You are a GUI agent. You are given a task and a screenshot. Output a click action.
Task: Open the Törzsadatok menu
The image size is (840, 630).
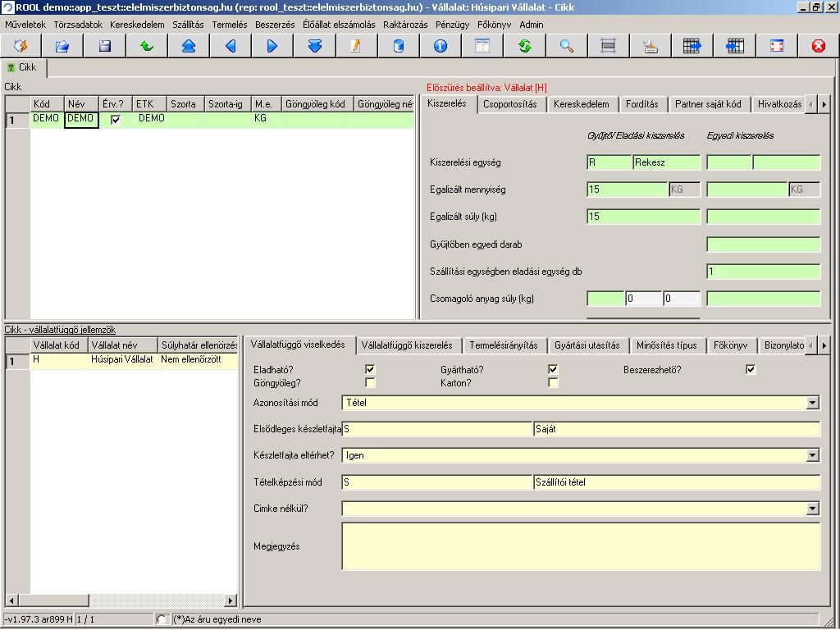click(x=78, y=25)
